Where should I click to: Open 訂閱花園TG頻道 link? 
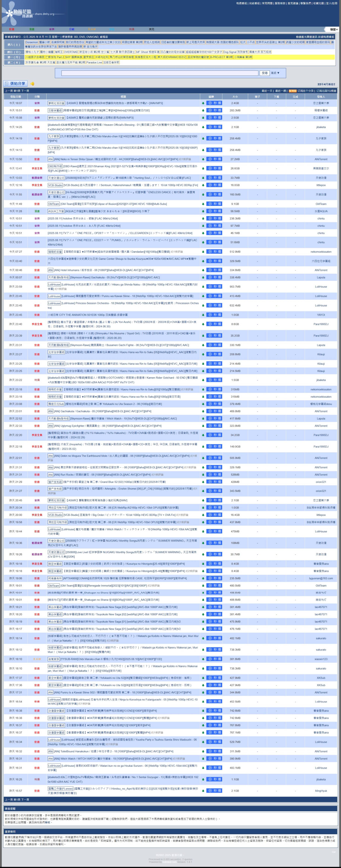pyautogui.click(x=326, y=91)
